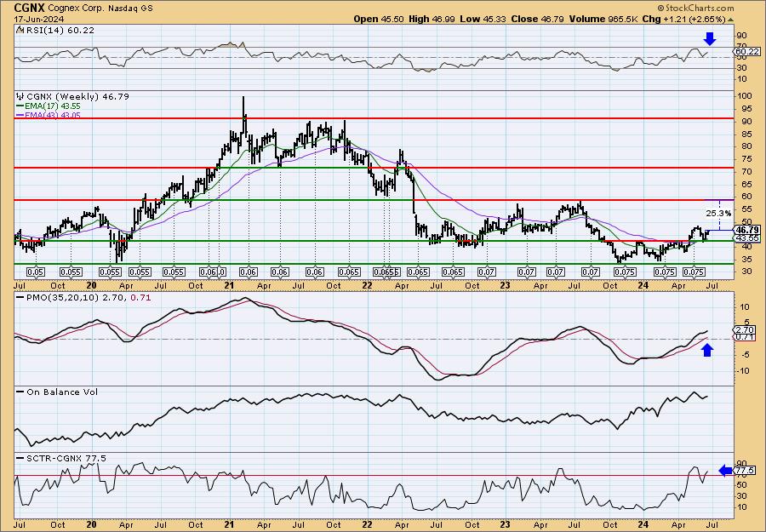Click year 23 on price panel time axis
Image resolution: width=766 pixels, height=532 pixels.
tap(505, 285)
